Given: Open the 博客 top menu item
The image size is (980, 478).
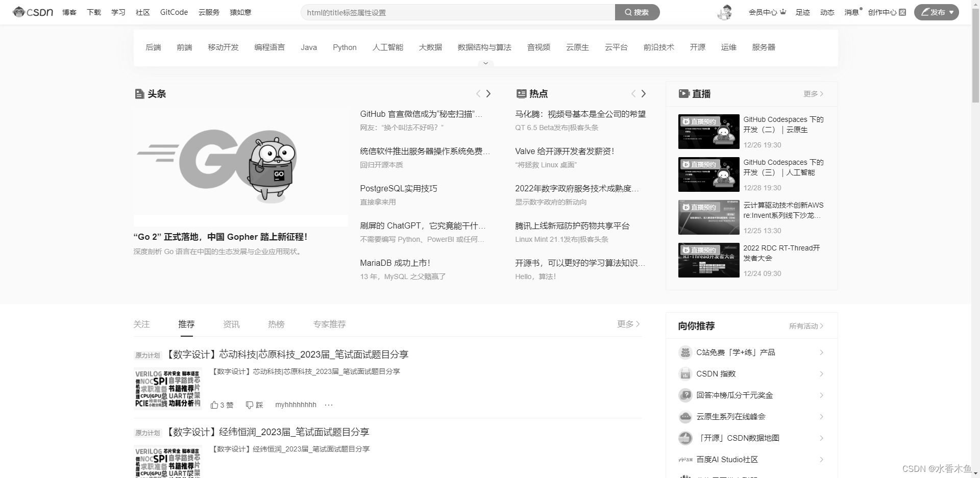Looking at the screenshot, I should (69, 12).
